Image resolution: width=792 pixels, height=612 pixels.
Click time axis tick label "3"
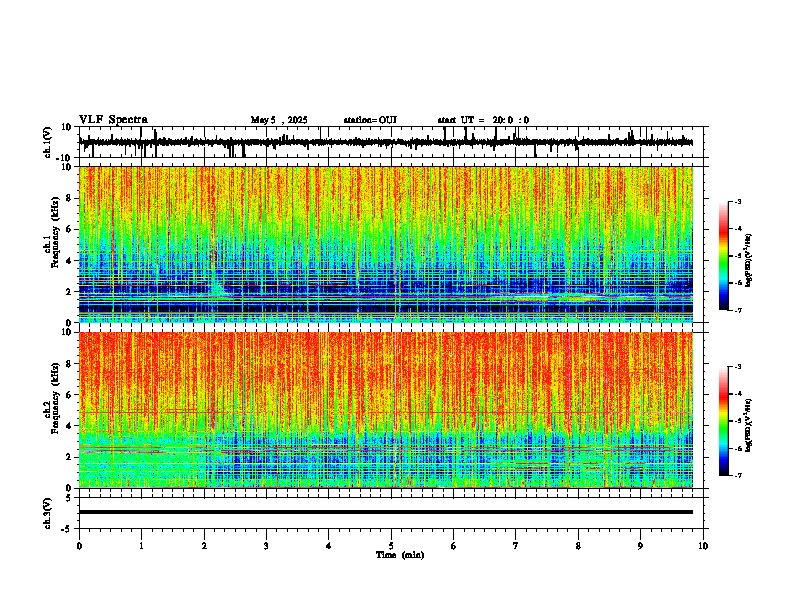266,546
